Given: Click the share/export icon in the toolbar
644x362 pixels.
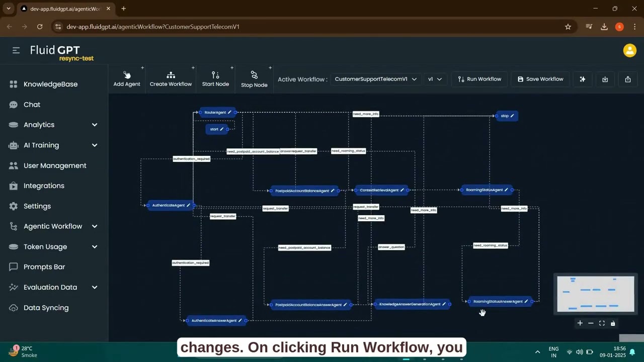Looking at the screenshot, I should tap(628, 79).
